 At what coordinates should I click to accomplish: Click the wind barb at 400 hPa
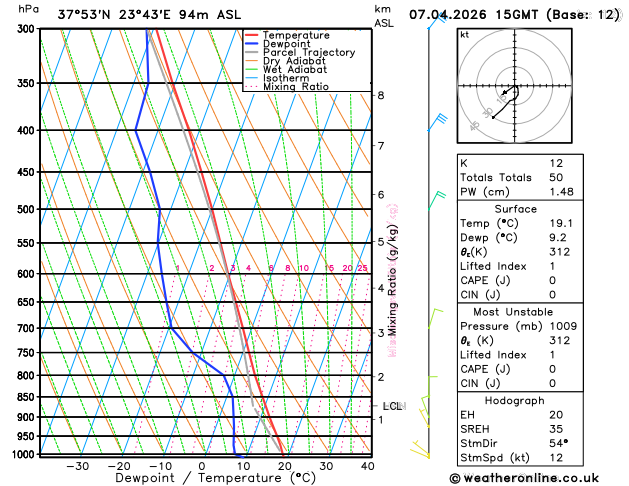(437, 122)
